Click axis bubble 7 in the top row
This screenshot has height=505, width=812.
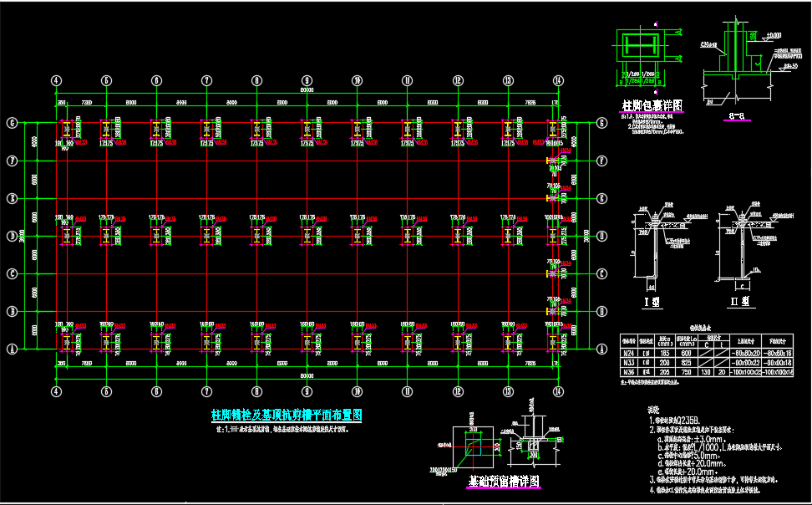[x=206, y=80]
